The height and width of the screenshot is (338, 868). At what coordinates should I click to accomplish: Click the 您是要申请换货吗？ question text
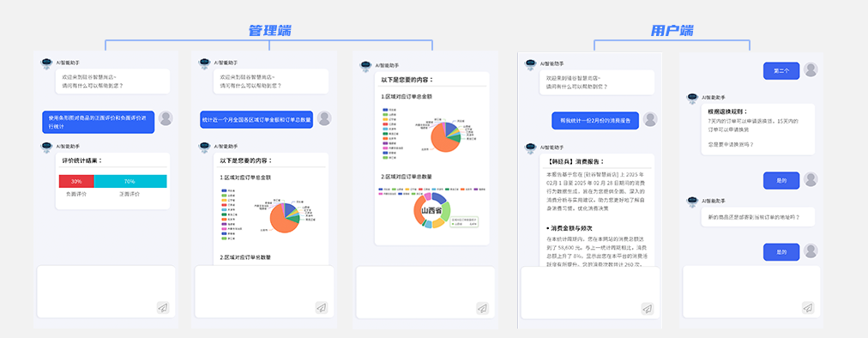(731, 145)
